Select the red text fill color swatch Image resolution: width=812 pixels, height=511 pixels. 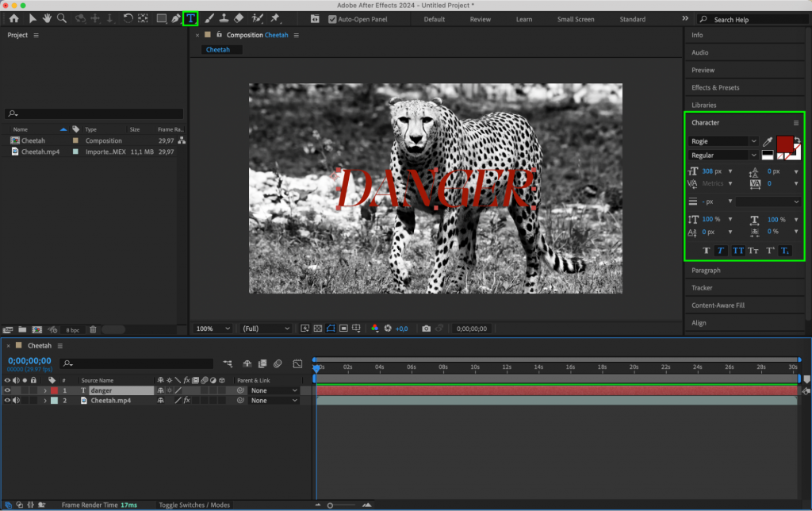785,144
